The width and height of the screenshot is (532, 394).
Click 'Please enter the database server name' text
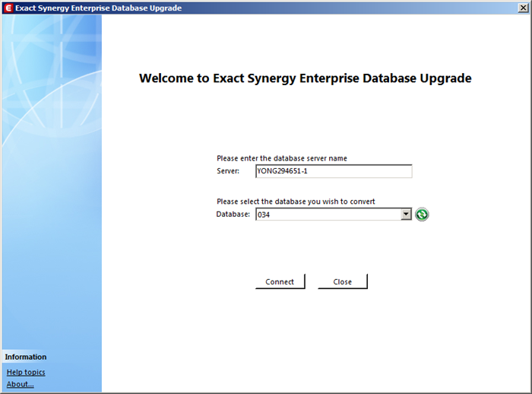(x=282, y=158)
